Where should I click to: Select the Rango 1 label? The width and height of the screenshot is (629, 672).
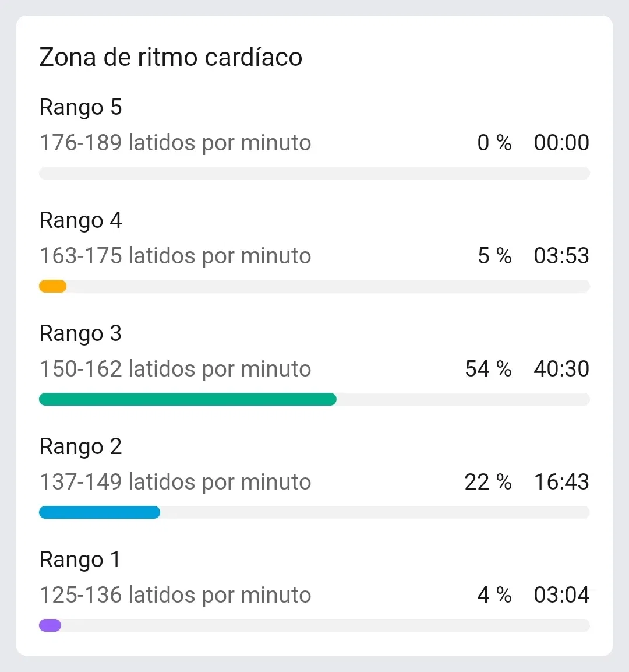(80, 560)
